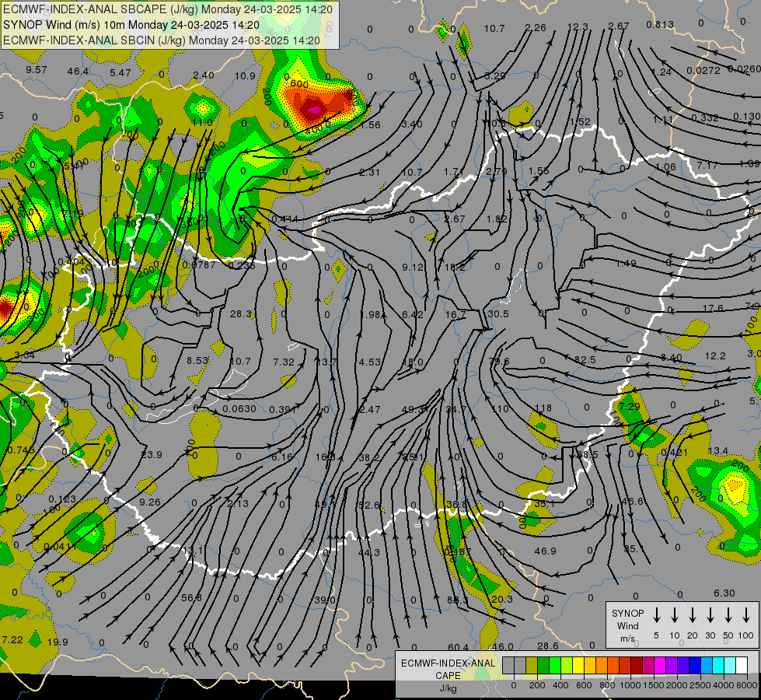Click the 9.26 value on the map
This screenshot has width=761, height=700.
click(149, 502)
